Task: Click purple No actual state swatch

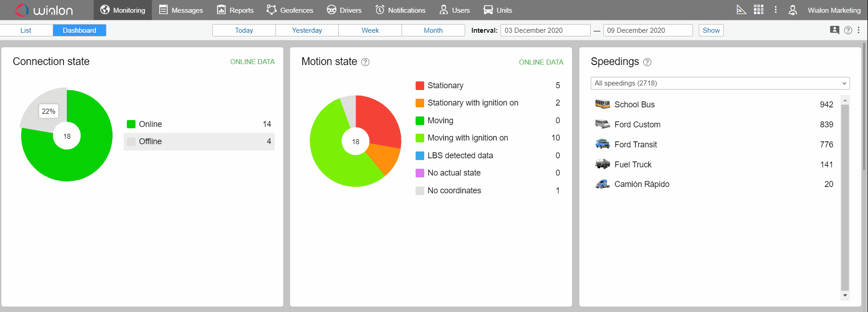Action: point(420,173)
